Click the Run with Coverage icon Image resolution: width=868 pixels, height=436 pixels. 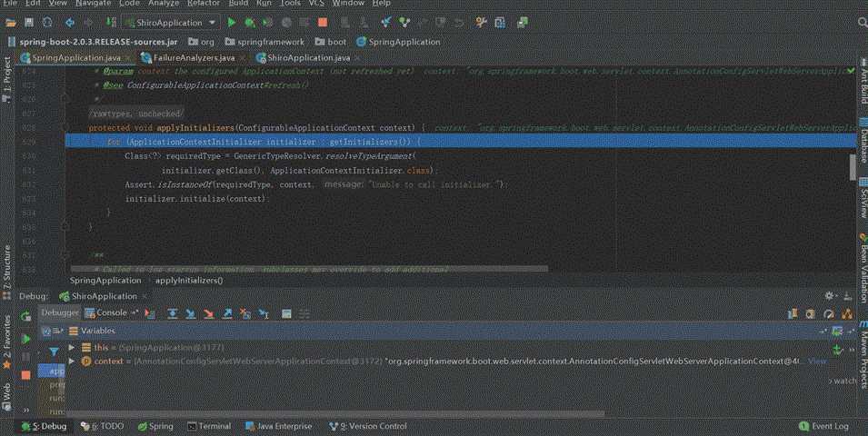[x=267, y=23]
